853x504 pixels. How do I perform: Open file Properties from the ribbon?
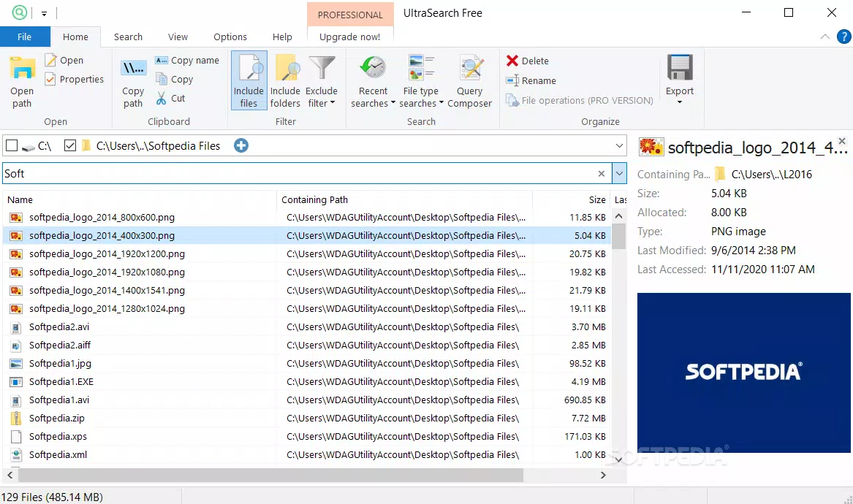point(74,80)
